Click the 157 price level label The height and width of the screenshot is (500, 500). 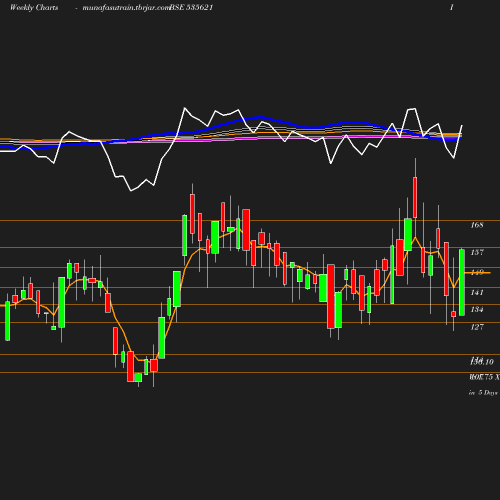[x=477, y=252]
